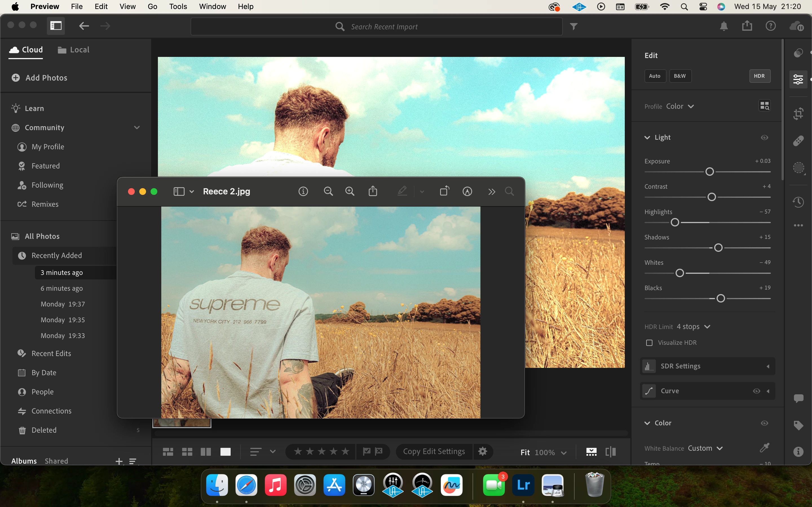
Task: Click the Rotate icon in Preview toolbar
Action: pos(444,192)
